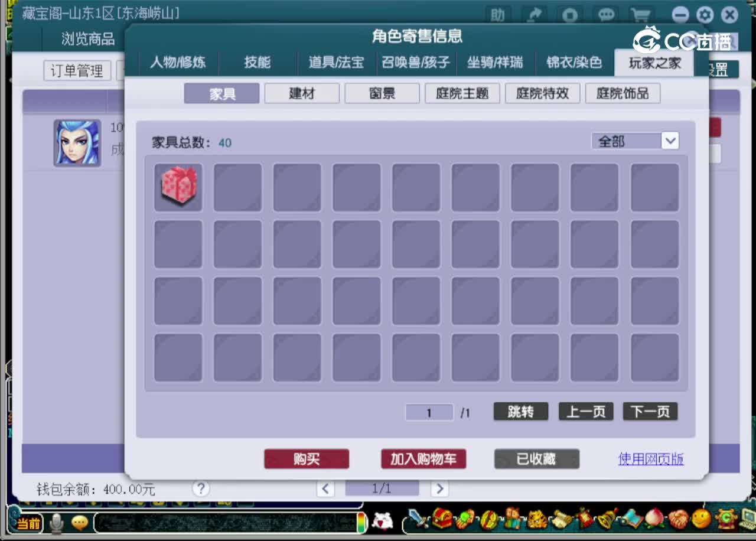Open the bell icon on game taskbar

[606, 519]
